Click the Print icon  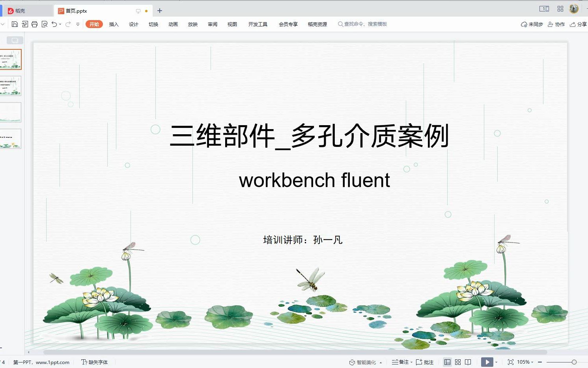34,24
